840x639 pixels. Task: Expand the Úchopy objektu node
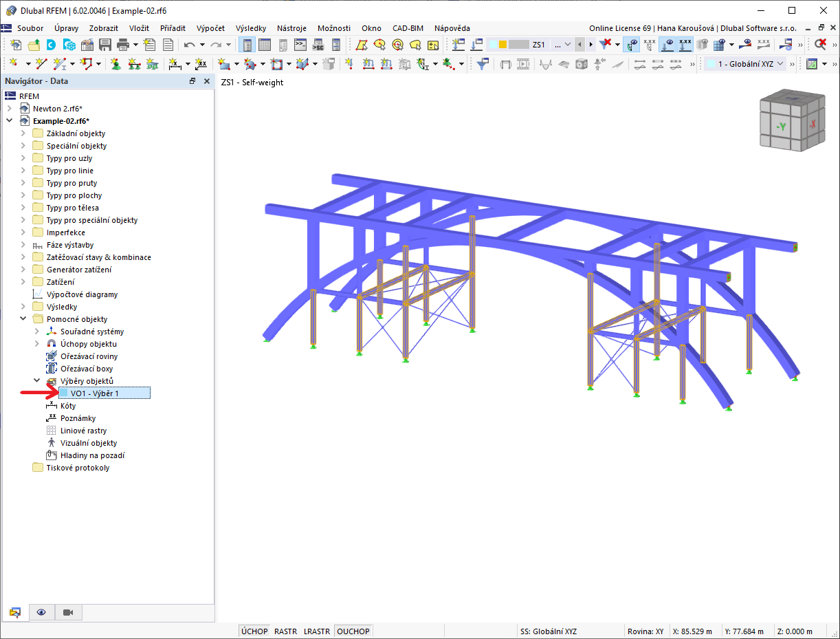point(37,344)
